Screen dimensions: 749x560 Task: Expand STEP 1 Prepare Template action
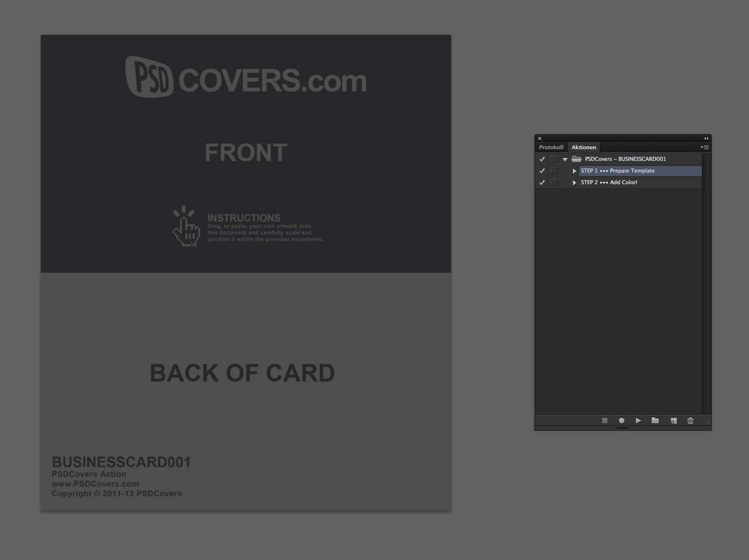pos(574,171)
